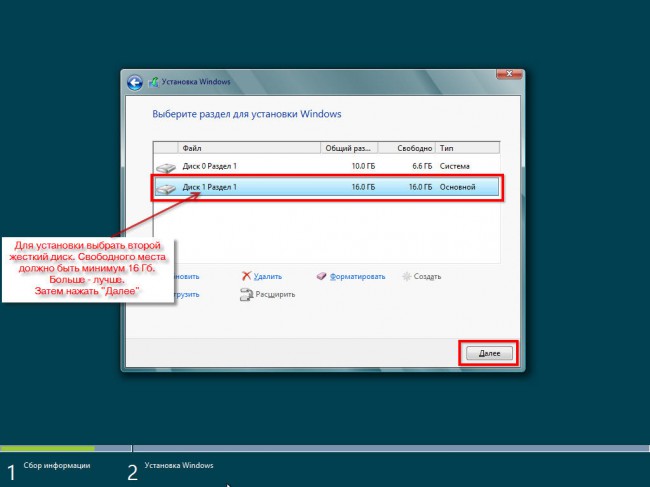Click the red X Удалить icon
Image resolution: width=650 pixels, height=487 pixels.
click(247, 276)
